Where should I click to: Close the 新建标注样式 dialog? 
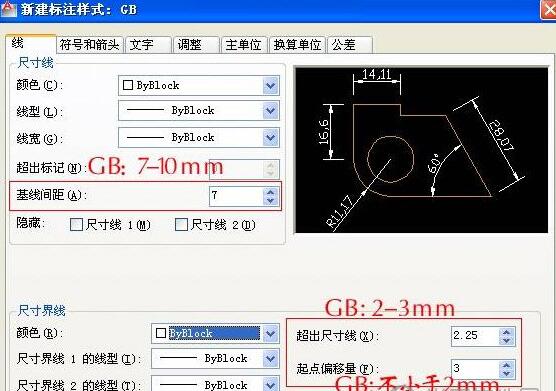click(x=548, y=9)
